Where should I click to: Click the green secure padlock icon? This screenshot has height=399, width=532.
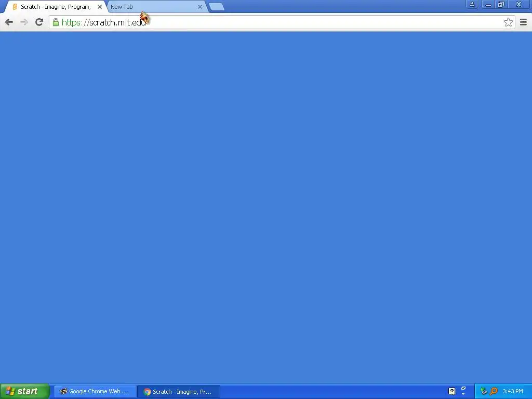(x=56, y=22)
